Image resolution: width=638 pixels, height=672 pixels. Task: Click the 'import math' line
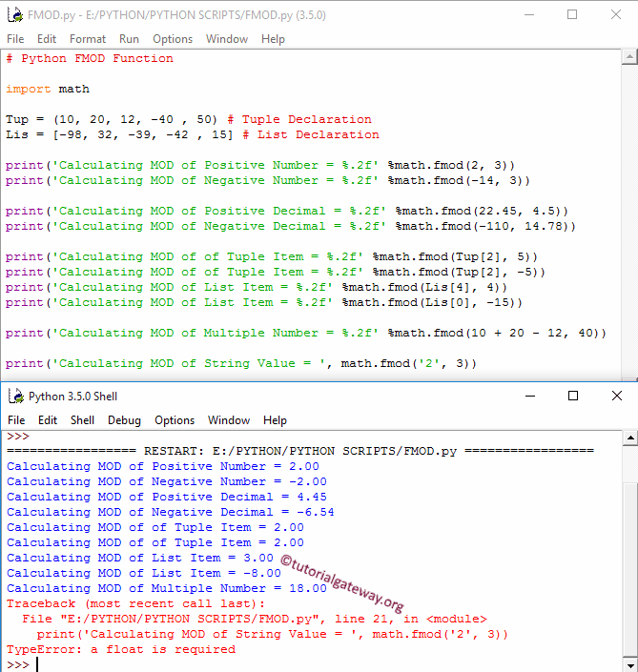click(48, 90)
